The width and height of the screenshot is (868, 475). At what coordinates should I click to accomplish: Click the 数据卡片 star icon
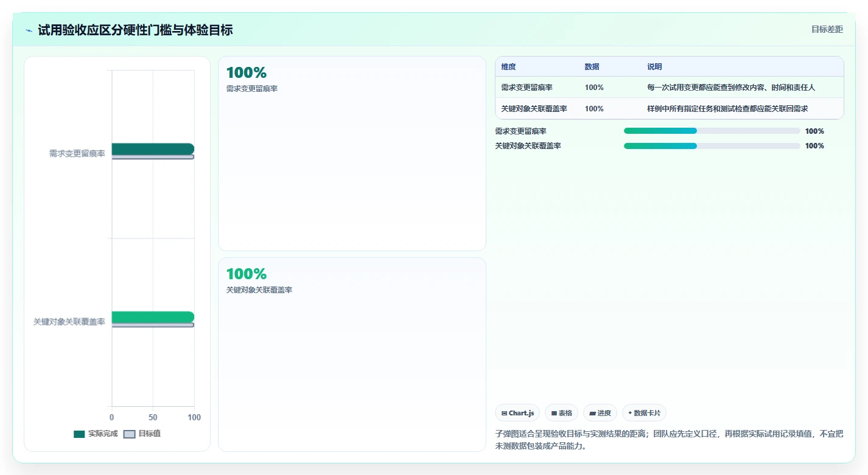point(630,413)
